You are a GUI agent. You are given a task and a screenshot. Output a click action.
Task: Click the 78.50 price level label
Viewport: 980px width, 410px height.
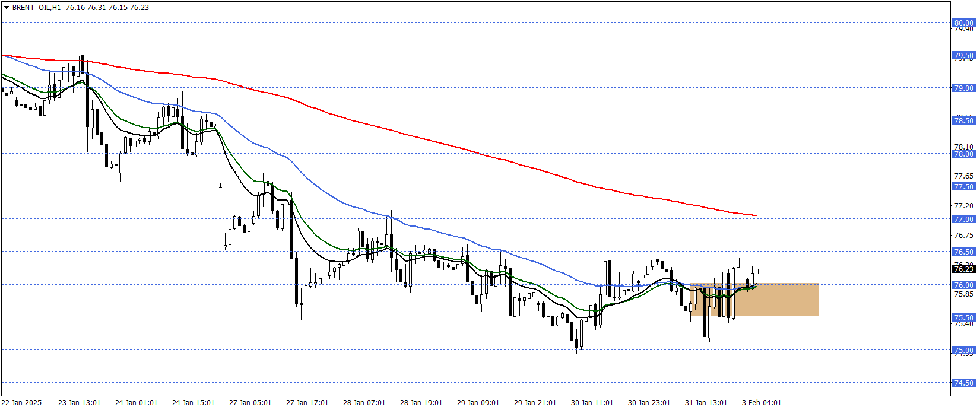coord(963,120)
